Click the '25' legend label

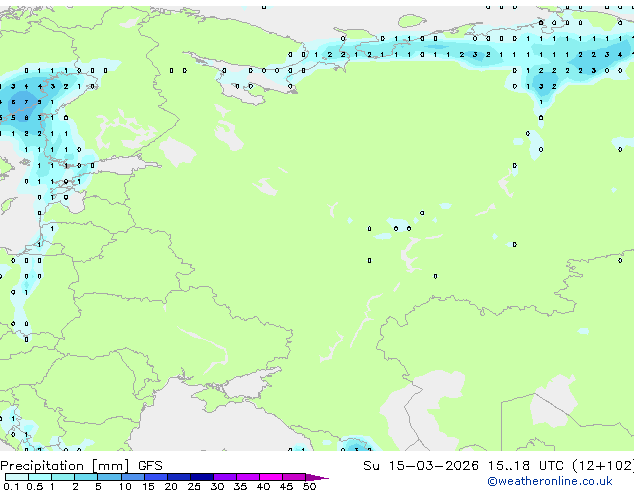tap(194, 486)
